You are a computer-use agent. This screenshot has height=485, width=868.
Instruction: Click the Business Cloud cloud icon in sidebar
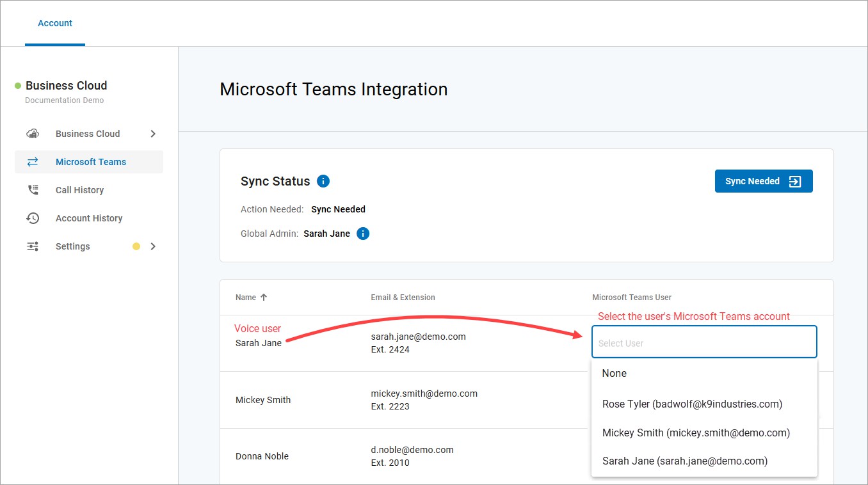33,134
